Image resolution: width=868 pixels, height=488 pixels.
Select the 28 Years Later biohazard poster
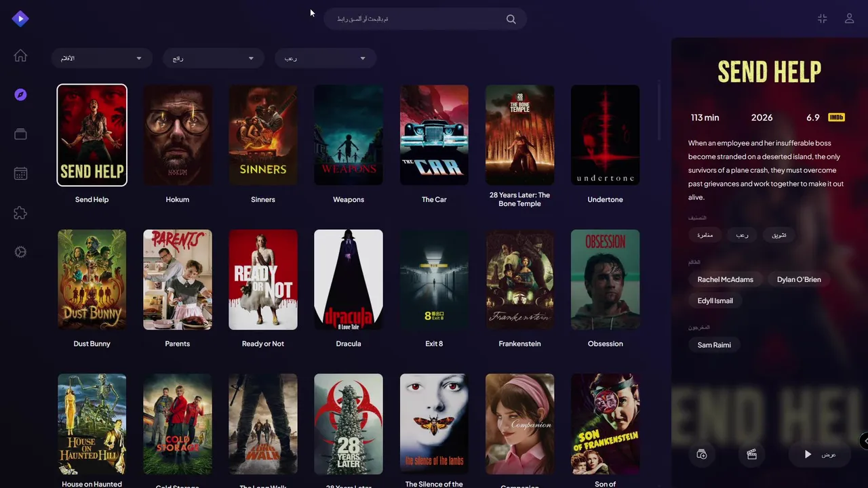coord(349,424)
